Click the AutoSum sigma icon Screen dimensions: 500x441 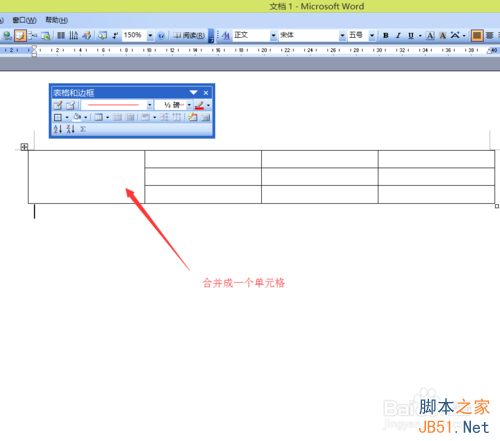[83, 129]
